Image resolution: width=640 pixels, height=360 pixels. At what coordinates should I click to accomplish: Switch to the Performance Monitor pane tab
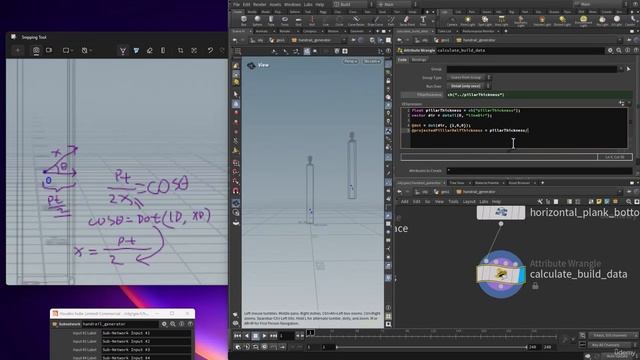tap(478, 31)
